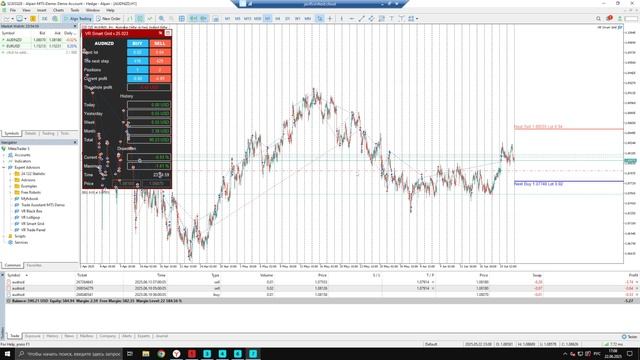Close the Market Watch panel
This screenshot has height=360, width=640.
click(75, 26)
